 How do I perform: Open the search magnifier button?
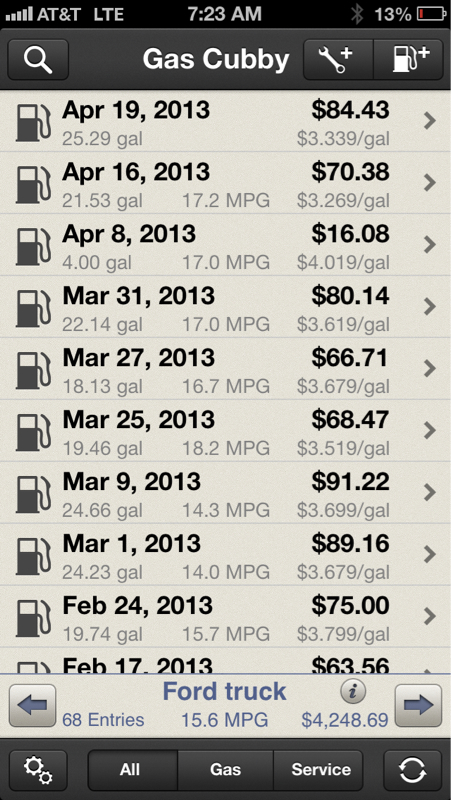point(38,60)
